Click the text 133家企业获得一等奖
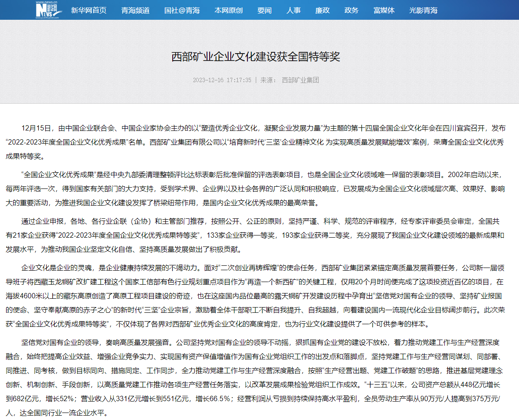Image resolution: width=519 pixels, height=420 pixels. coord(241,235)
